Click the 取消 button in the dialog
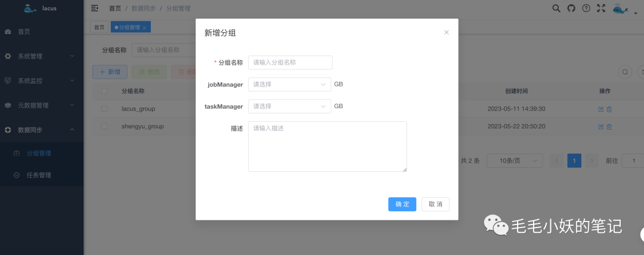 435,204
